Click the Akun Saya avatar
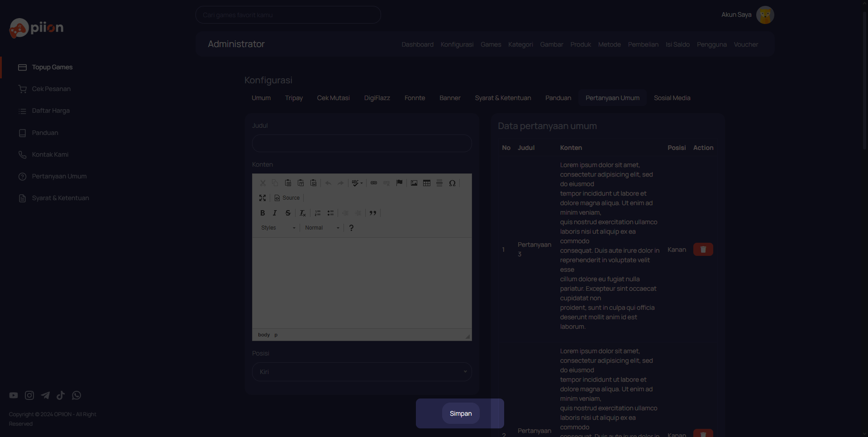This screenshot has height=437, width=868. 765,15
